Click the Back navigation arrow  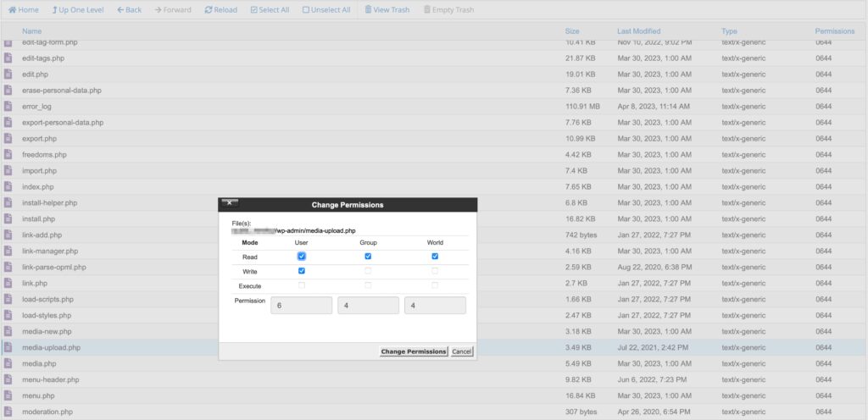click(130, 10)
